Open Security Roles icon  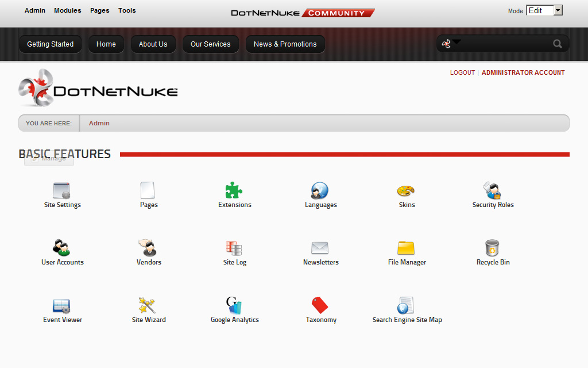click(x=492, y=191)
